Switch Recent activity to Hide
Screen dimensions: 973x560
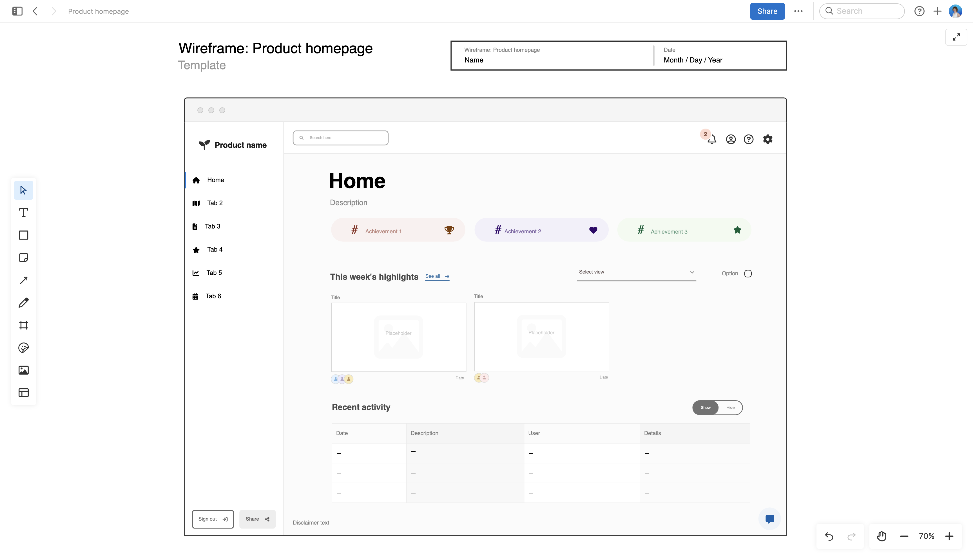tap(730, 407)
